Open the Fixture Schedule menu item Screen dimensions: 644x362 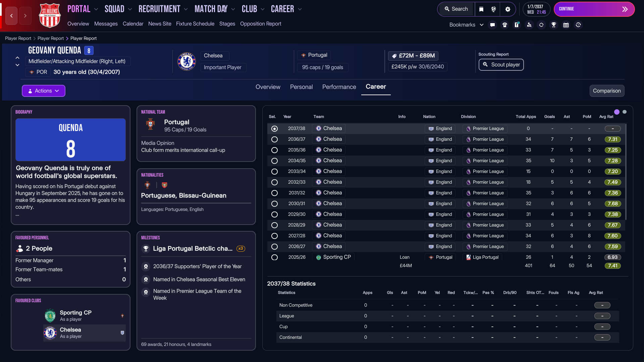point(195,24)
